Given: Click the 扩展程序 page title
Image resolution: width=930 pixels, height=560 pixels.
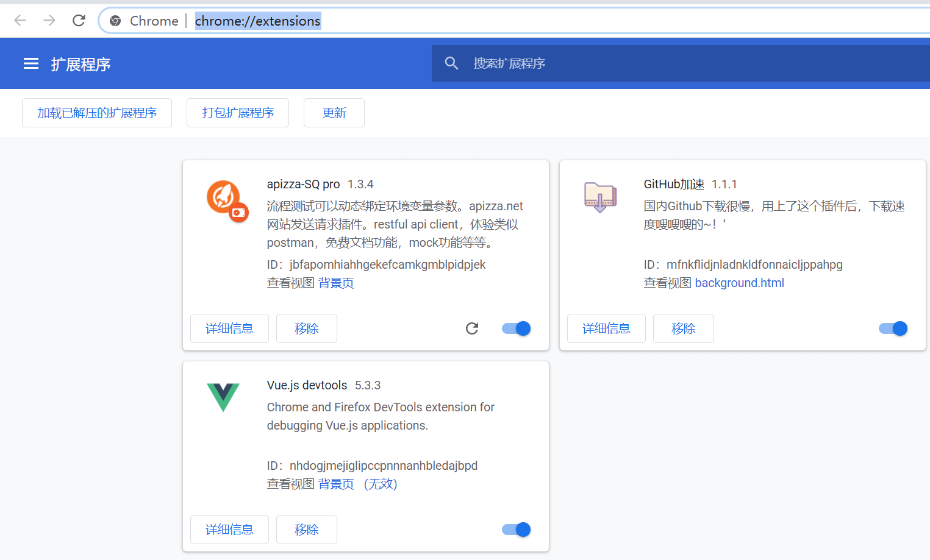Looking at the screenshot, I should point(81,64).
